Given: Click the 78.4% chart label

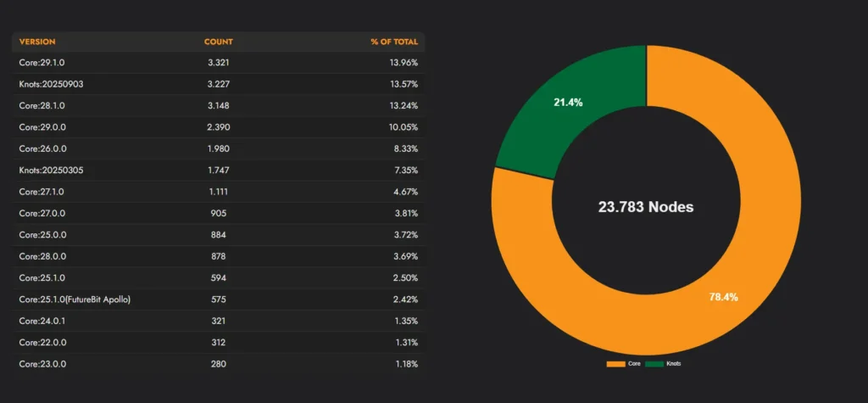Looking at the screenshot, I should [x=723, y=297].
